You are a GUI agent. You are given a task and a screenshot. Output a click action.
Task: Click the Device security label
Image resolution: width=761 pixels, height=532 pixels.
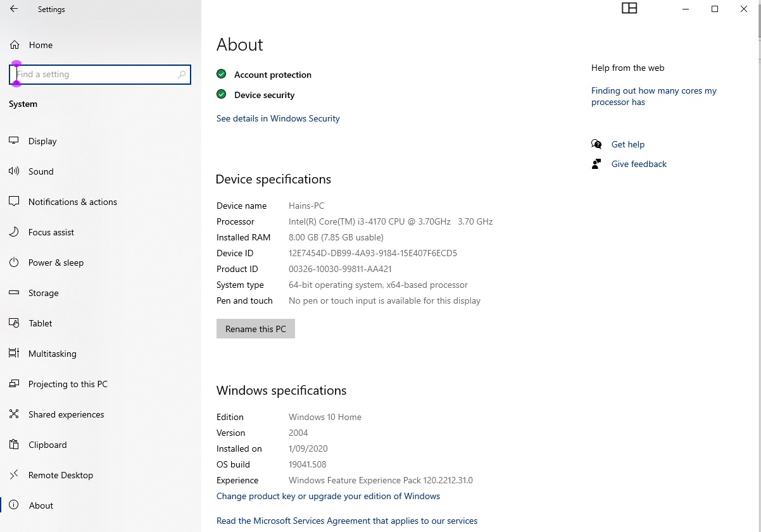[265, 95]
